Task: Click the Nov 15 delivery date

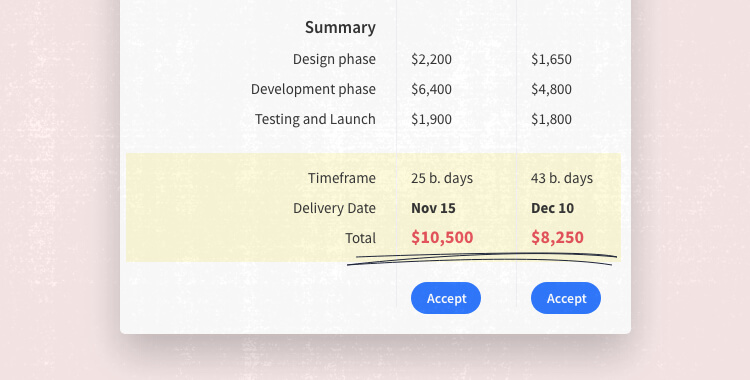Action: pyautogui.click(x=433, y=208)
